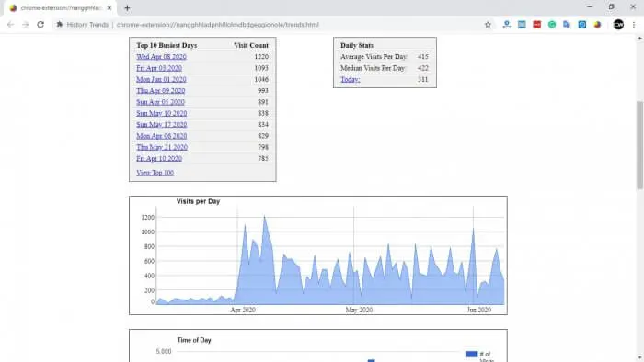Open the Fri Apr 03 2020 link
This screenshot has height=362, width=644.
(x=159, y=68)
